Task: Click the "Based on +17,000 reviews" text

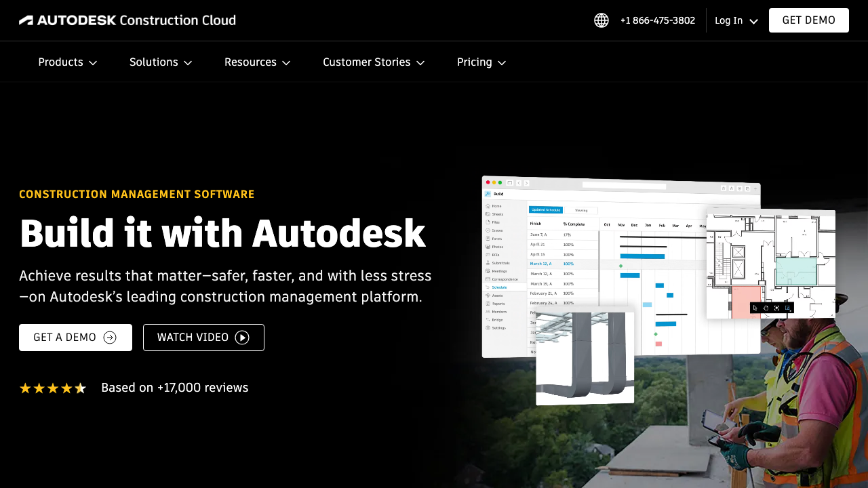Action: click(x=175, y=388)
